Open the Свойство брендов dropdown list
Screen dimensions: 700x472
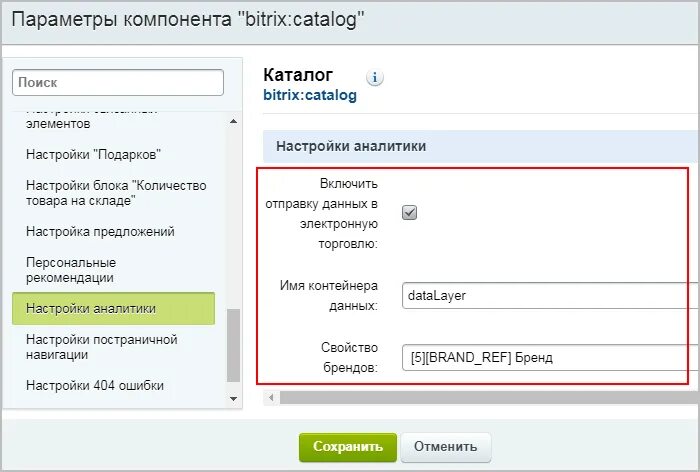pos(550,358)
